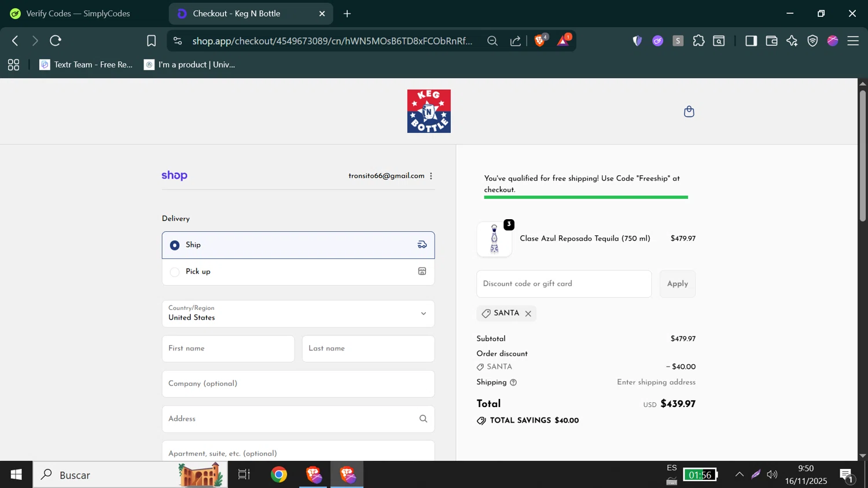868x488 pixels.
Task: Click the Apply discount button
Action: (678, 284)
